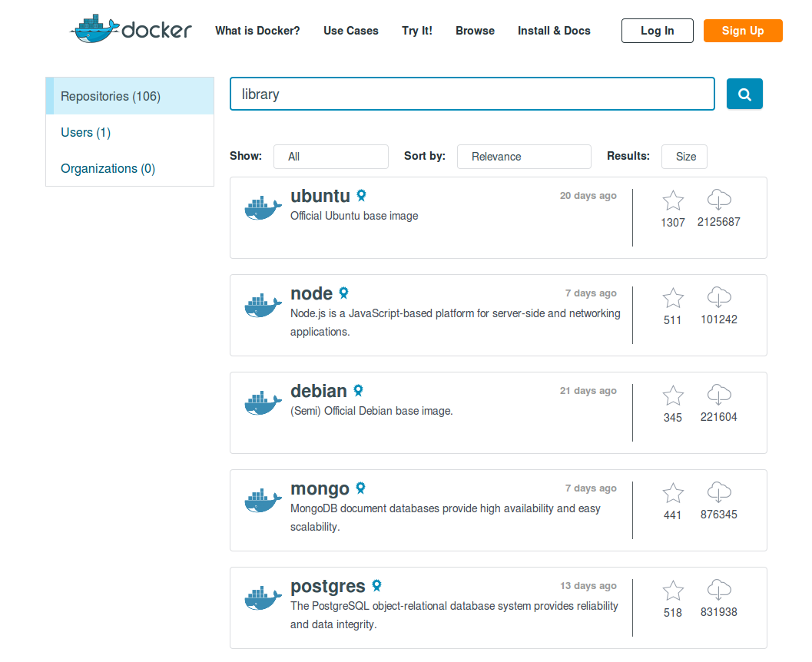Screen dimensions: 812x662
Task: Click the whale icon next to postgres
Action: (263, 598)
